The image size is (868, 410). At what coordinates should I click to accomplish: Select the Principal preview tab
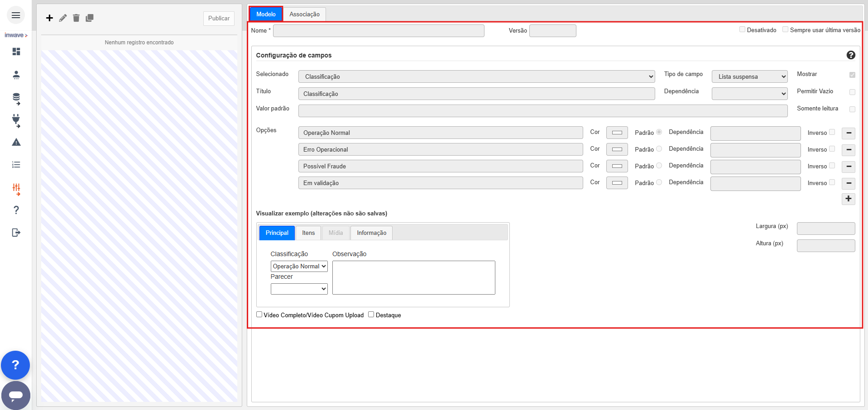(277, 233)
